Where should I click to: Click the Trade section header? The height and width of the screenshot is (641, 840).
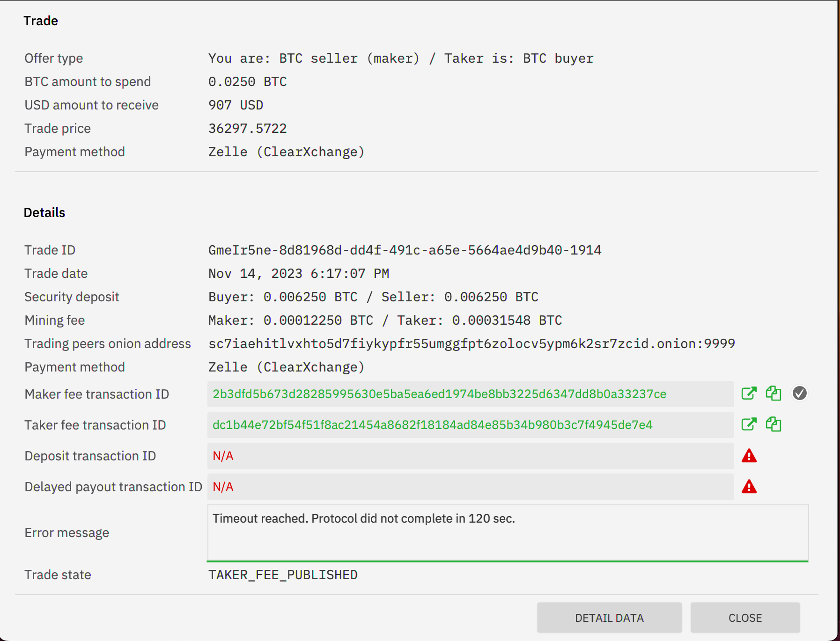(41, 21)
